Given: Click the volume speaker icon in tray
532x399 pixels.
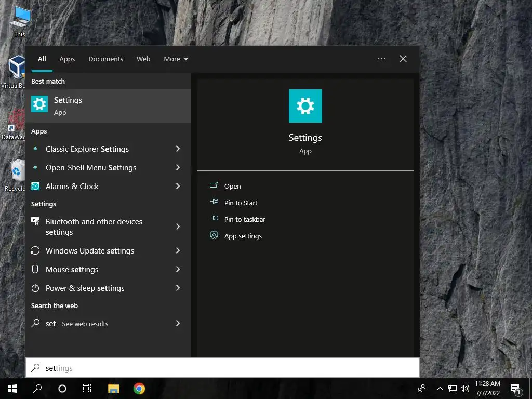Looking at the screenshot, I should pyautogui.click(x=465, y=389).
